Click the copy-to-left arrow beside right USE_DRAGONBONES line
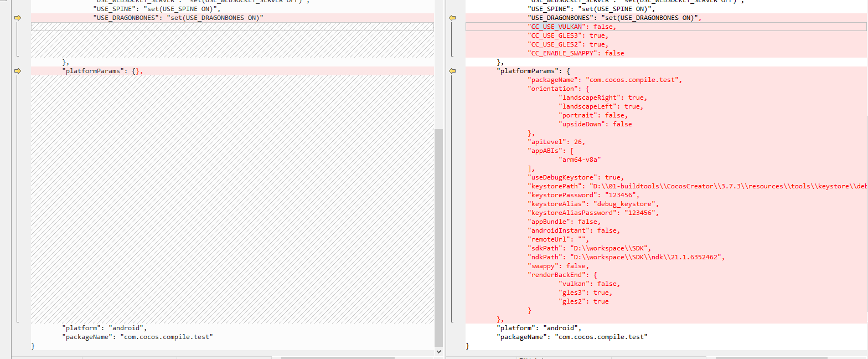The width and height of the screenshot is (868, 359). [x=452, y=18]
